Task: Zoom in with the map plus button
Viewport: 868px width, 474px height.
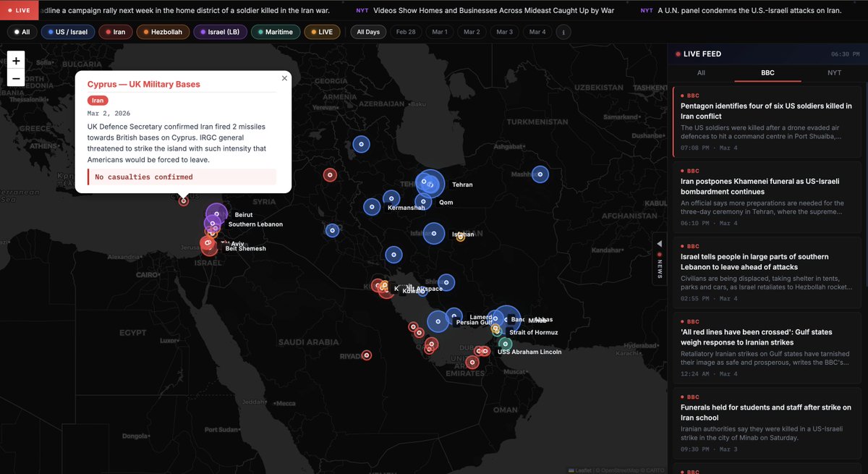Action: click(16, 61)
